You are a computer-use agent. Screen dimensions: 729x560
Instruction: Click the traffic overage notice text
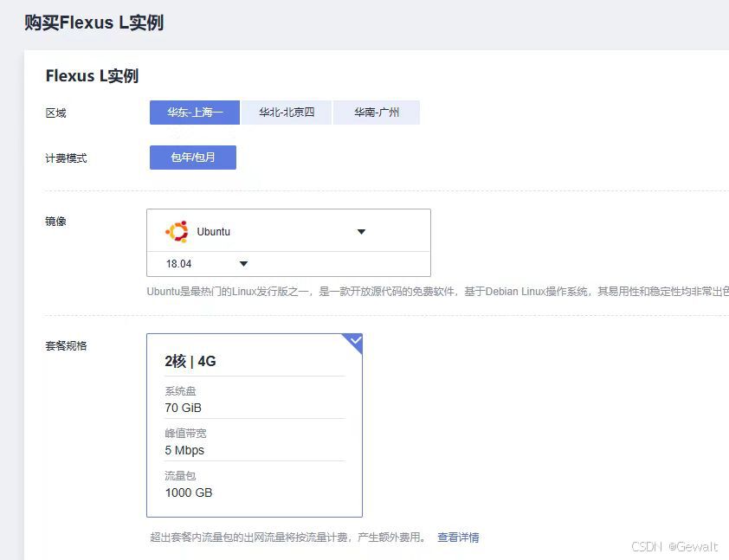pyautogui.click(x=288, y=537)
